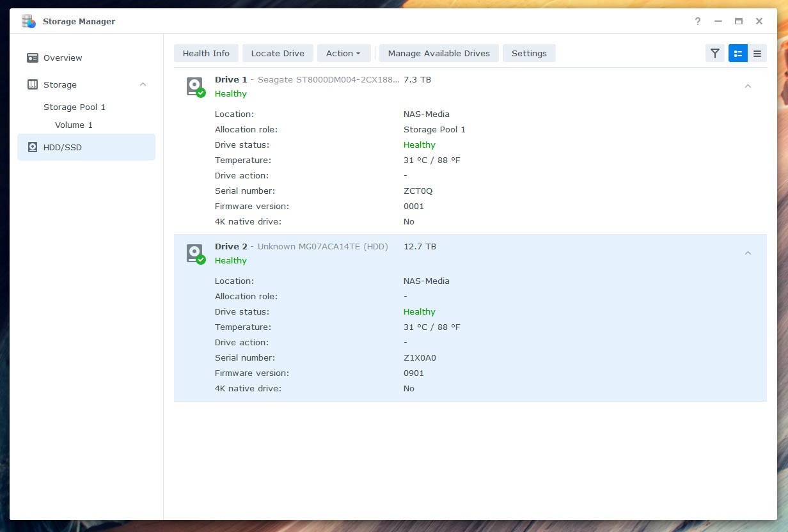This screenshot has width=788, height=532.
Task: Collapse the Drive 1 details panel
Action: [x=748, y=86]
